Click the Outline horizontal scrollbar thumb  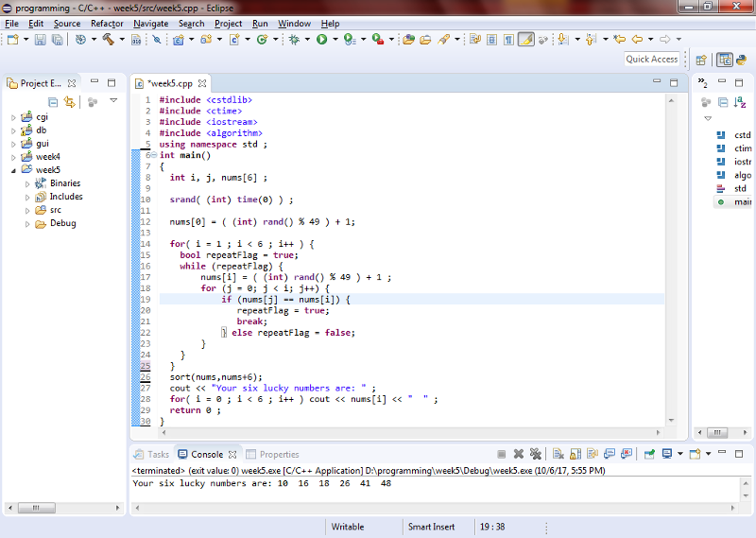[x=717, y=432]
